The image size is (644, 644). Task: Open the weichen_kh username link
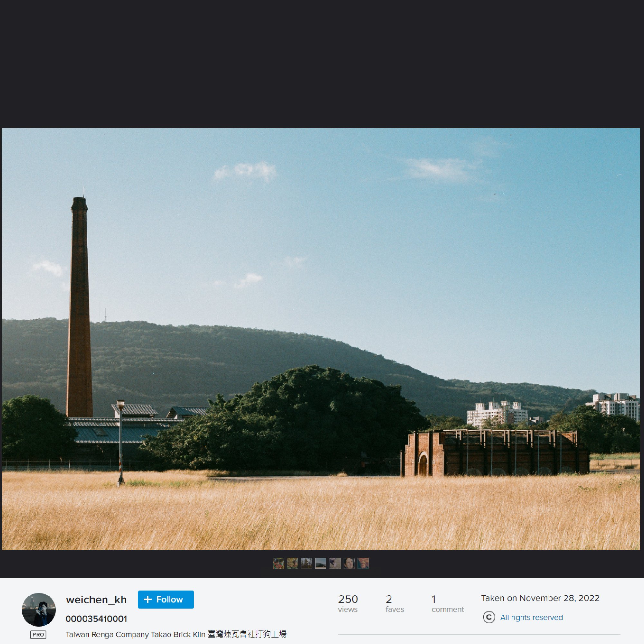tap(96, 600)
